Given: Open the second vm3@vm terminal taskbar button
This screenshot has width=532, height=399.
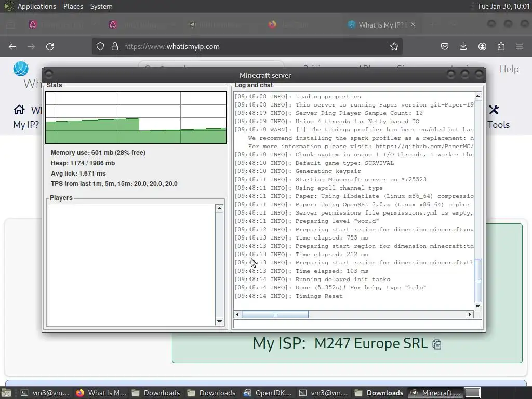Looking at the screenshot, I should [x=323, y=393].
